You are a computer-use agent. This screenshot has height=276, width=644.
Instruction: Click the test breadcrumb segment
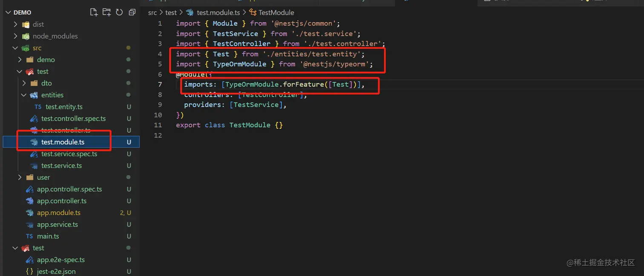171,12
